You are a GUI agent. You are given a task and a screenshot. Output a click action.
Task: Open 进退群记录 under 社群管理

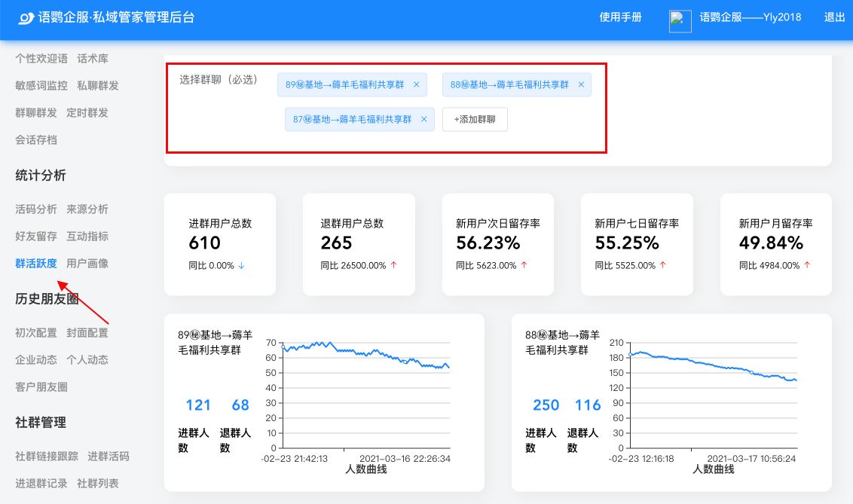point(41,483)
